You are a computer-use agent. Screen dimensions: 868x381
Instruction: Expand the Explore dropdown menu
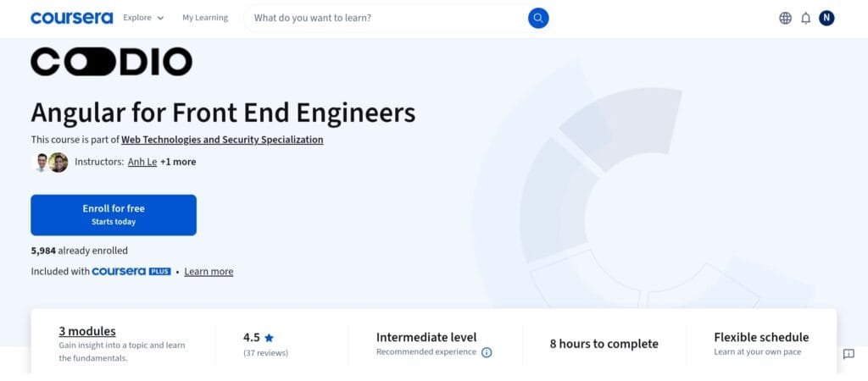143,18
